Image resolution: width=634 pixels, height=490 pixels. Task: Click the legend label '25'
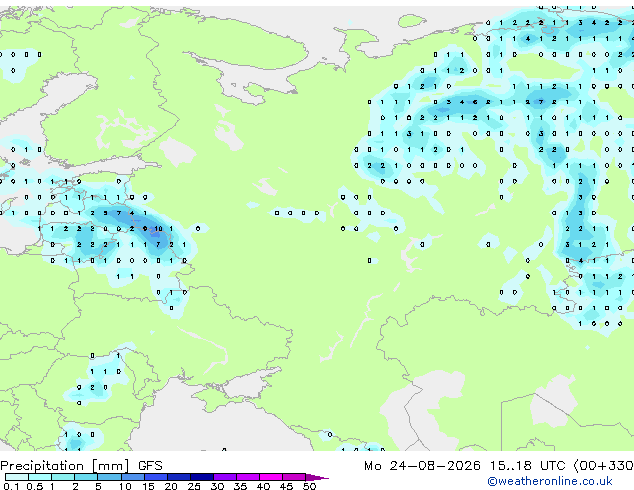tap(194, 486)
